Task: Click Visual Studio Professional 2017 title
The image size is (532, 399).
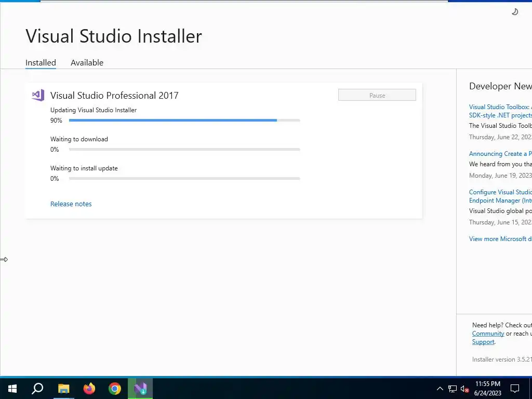Action: click(114, 96)
